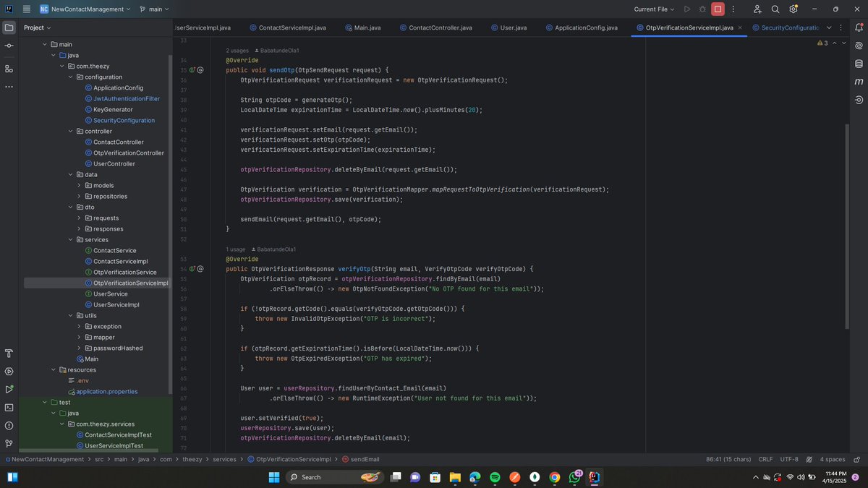Click the 86:41 cursor position status
The image size is (868, 488).
tap(729, 459)
